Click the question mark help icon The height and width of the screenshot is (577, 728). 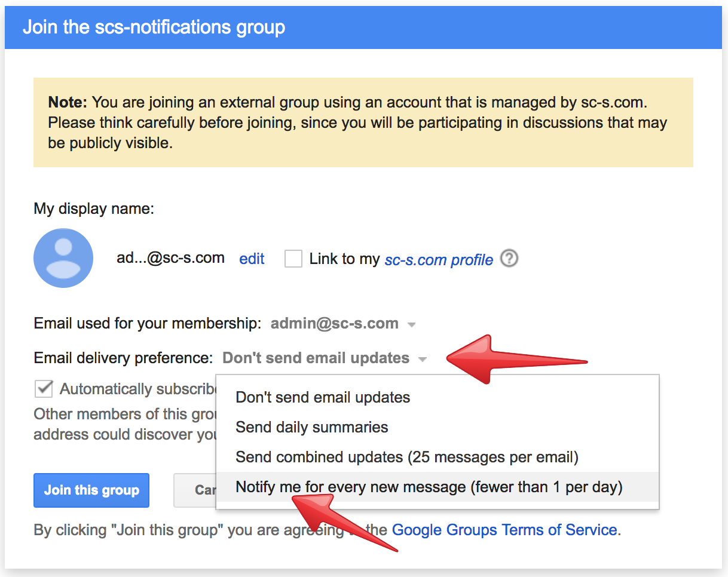coord(509,259)
